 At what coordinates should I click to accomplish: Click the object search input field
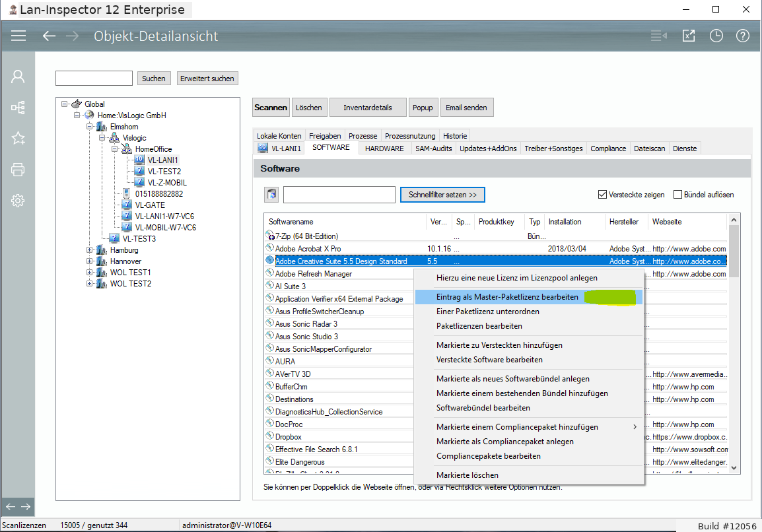click(x=94, y=79)
